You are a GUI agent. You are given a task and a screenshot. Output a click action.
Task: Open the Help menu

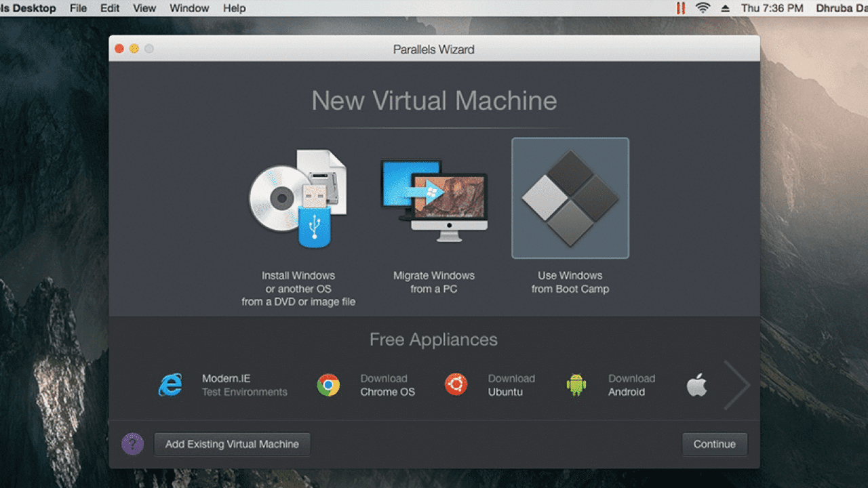click(234, 8)
